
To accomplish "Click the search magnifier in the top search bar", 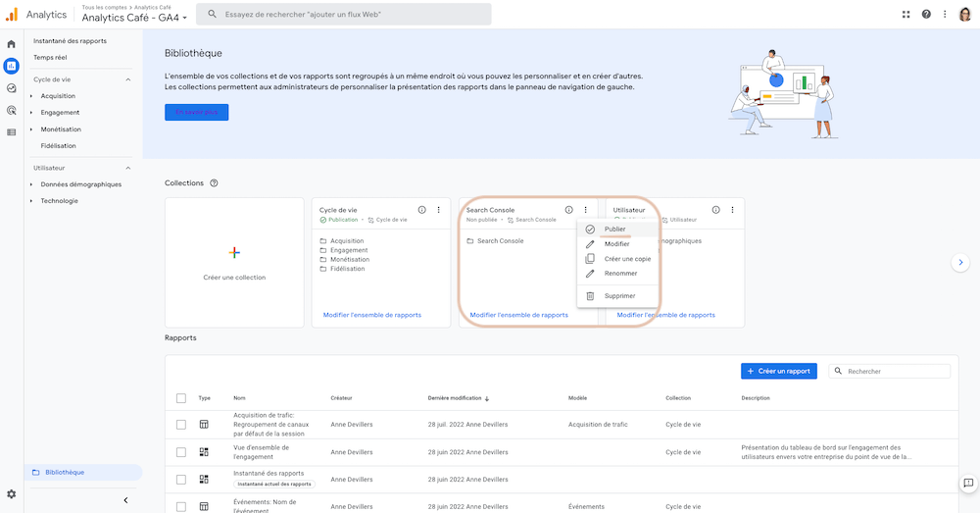I will [x=213, y=14].
